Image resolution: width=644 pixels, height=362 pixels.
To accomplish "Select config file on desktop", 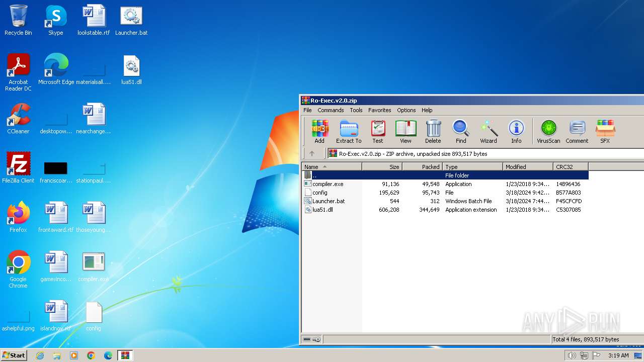I will coord(94,316).
